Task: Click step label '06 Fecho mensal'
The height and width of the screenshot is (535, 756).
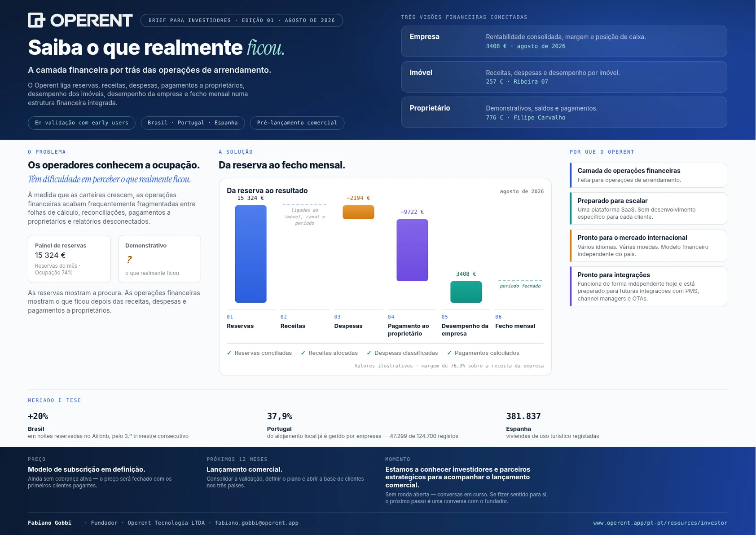Action: (x=515, y=322)
